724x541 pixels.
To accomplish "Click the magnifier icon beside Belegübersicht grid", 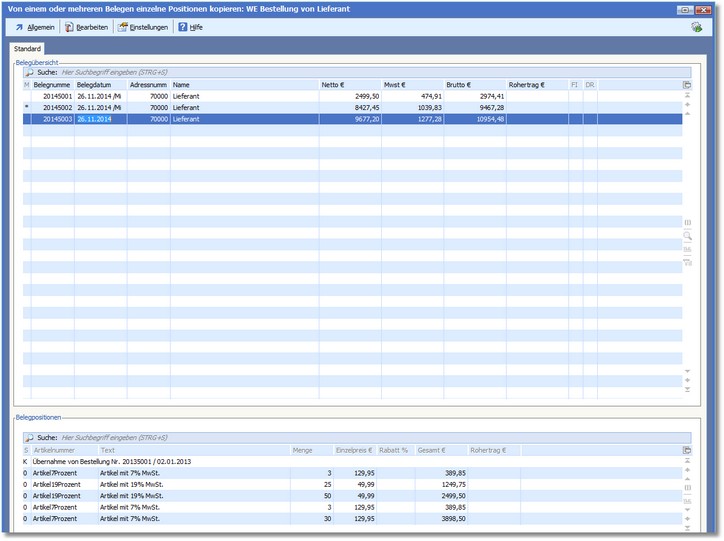I will coord(687,236).
